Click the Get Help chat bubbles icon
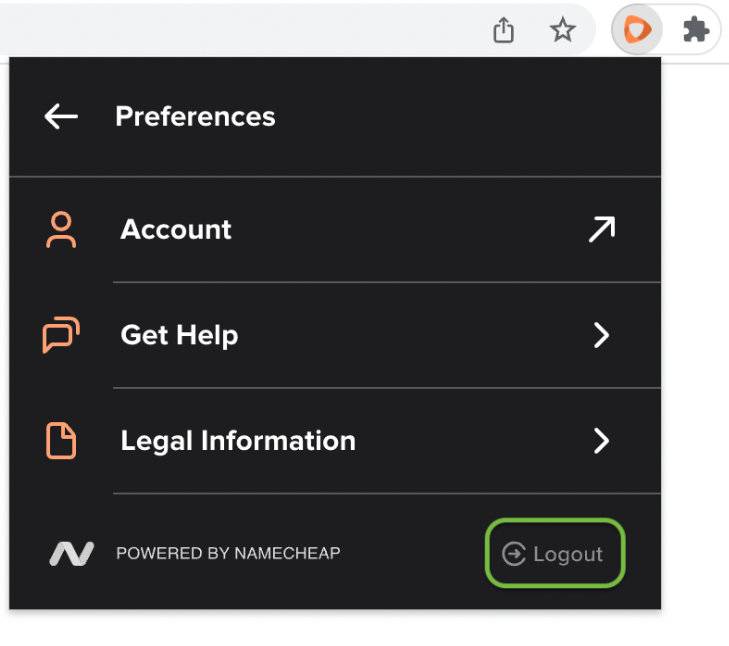 pyautogui.click(x=61, y=335)
